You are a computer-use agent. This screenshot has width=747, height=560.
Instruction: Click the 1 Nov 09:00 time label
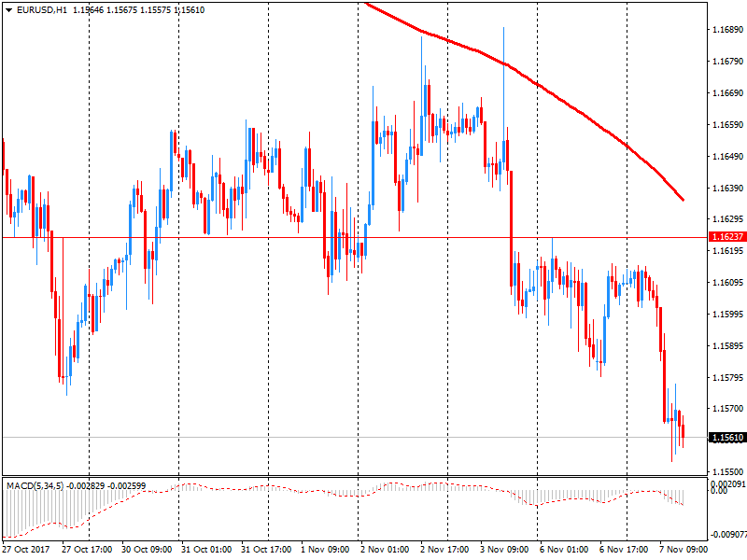pyautogui.click(x=325, y=549)
